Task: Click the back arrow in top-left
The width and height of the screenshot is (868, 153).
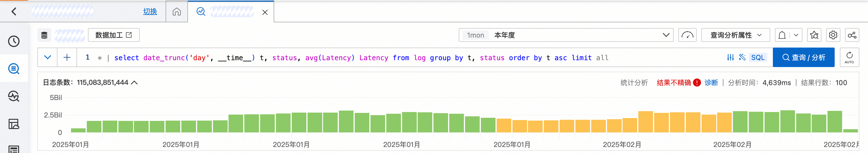Action: 14,12
